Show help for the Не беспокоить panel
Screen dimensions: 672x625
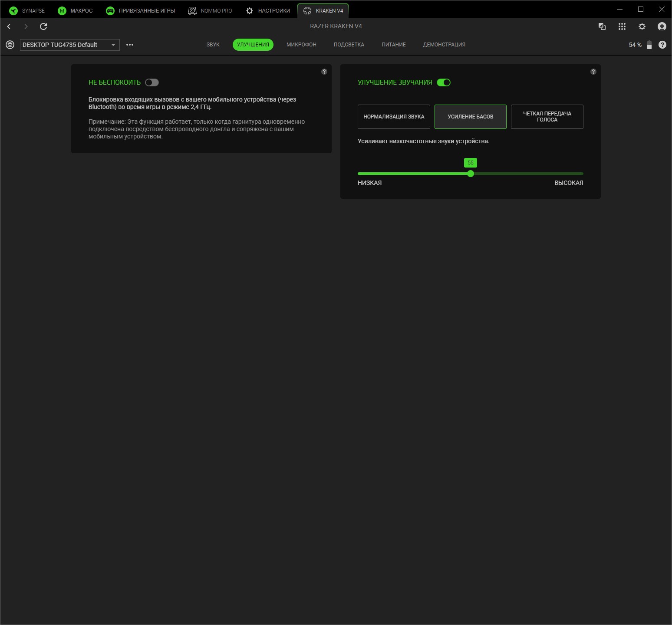(324, 72)
